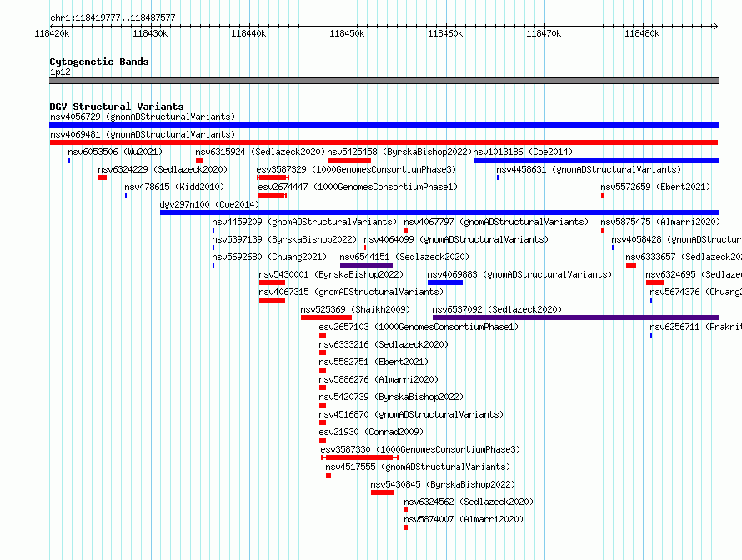Viewport: 742px width, 560px height.
Task: Click the 118450k ruler position
Action: click(x=347, y=33)
